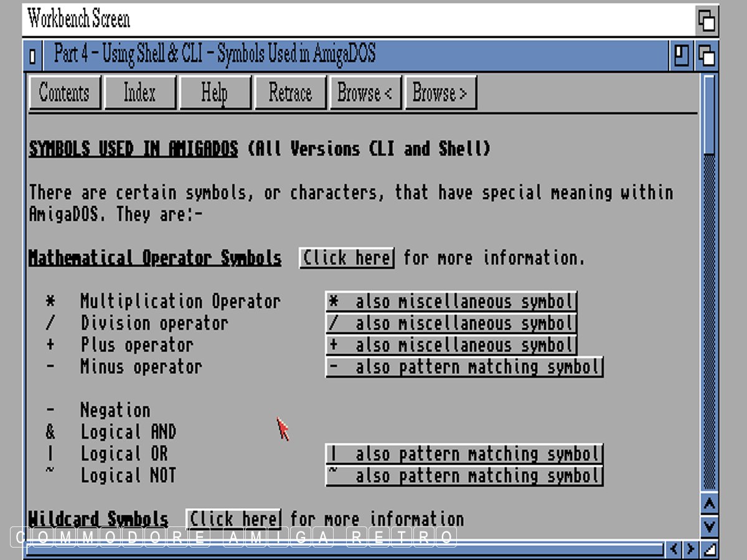This screenshot has width=747, height=560.
Task: Click the scroll left arrow
Action: point(674,549)
